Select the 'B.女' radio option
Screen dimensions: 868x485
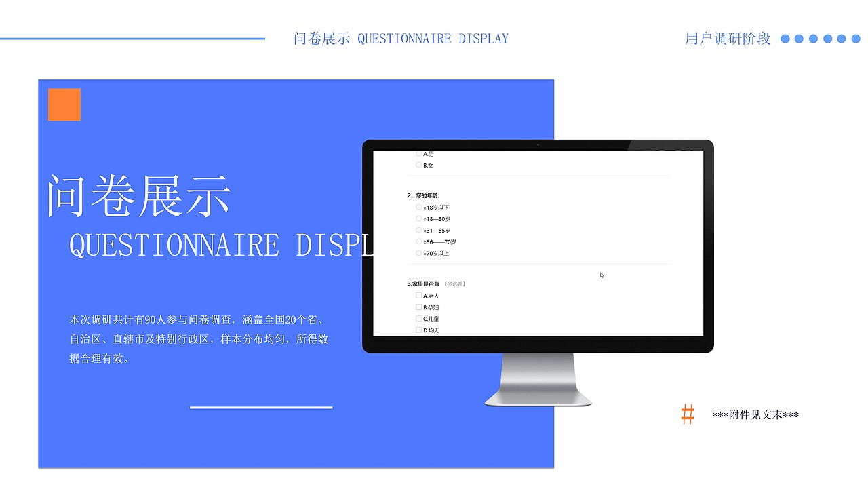[x=419, y=165]
